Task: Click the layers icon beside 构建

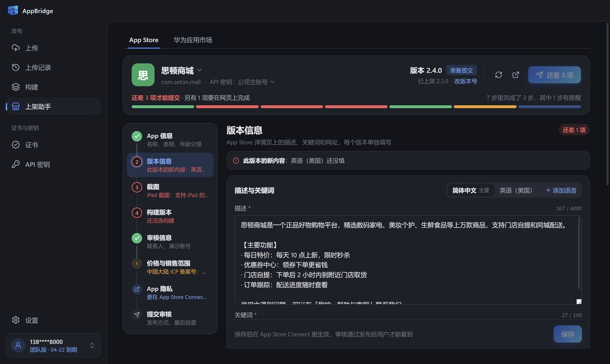Action: [16, 87]
